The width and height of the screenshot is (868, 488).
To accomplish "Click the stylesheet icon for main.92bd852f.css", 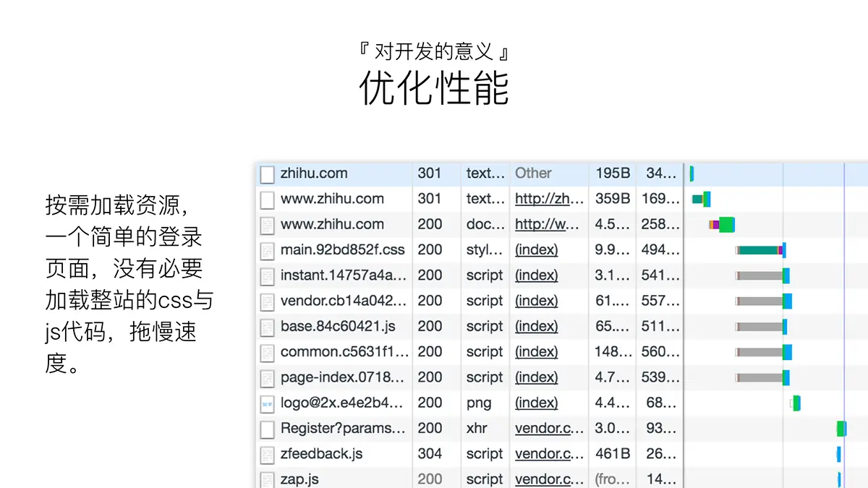I will pyautogui.click(x=268, y=250).
